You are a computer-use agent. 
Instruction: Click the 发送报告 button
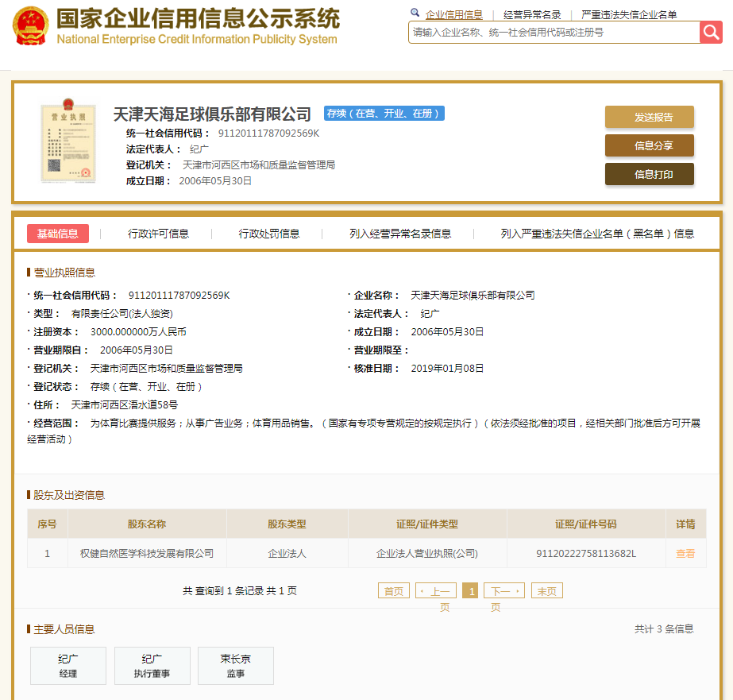click(650, 117)
